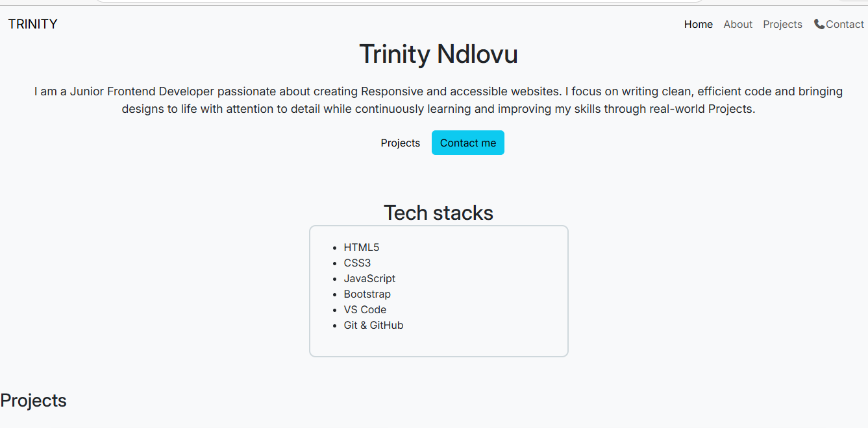
Task: Open the About navigation item
Action: (738, 24)
